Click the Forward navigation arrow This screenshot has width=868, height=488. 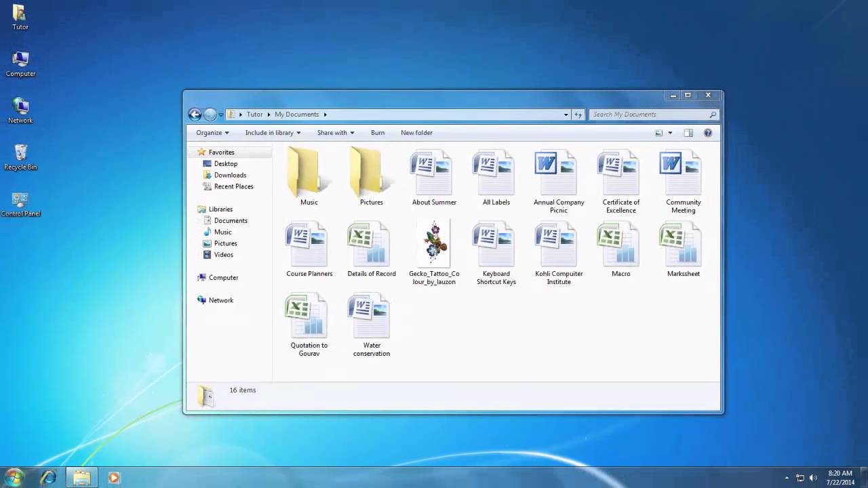coord(210,115)
